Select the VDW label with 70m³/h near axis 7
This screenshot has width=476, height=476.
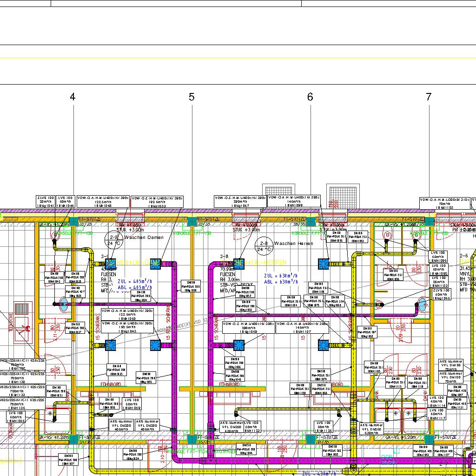pyautogui.click(x=444, y=204)
